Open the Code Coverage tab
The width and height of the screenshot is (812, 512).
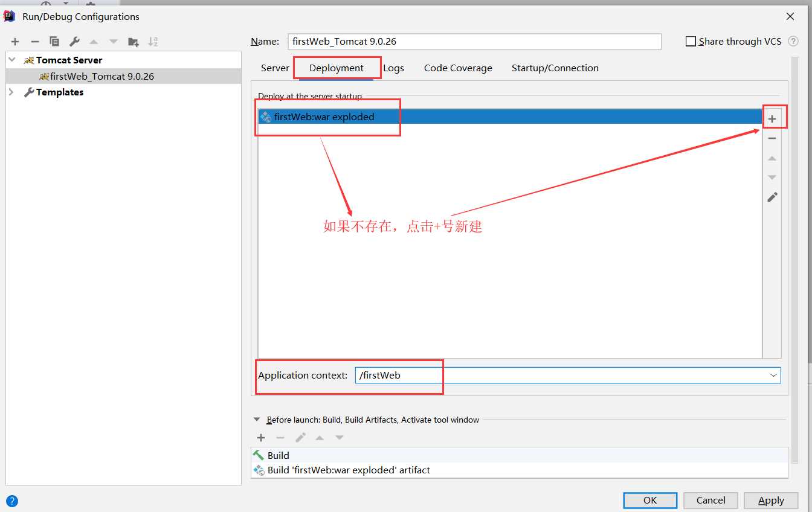tap(458, 68)
